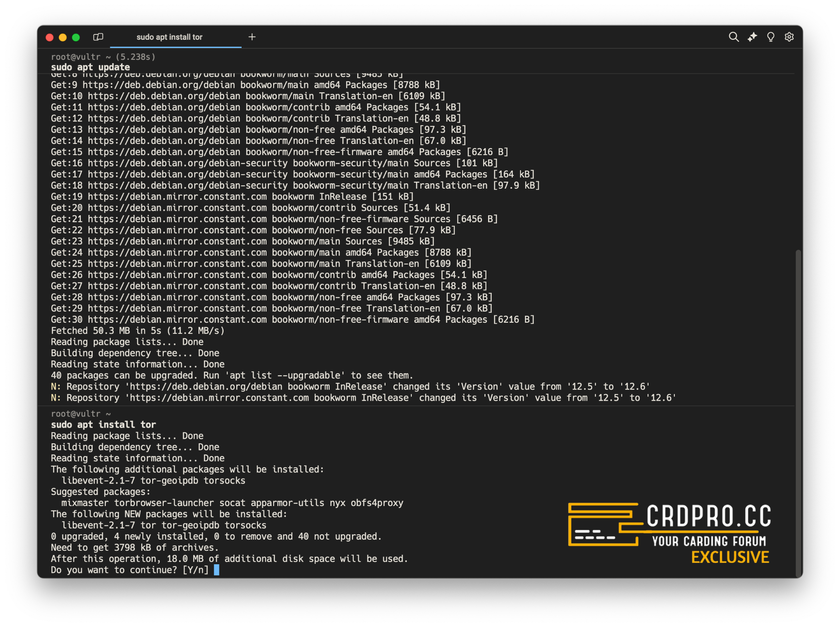Toggle the panes/tab layout icon
Image resolution: width=840 pixels, height=627 pixels.
coord(98,37)
